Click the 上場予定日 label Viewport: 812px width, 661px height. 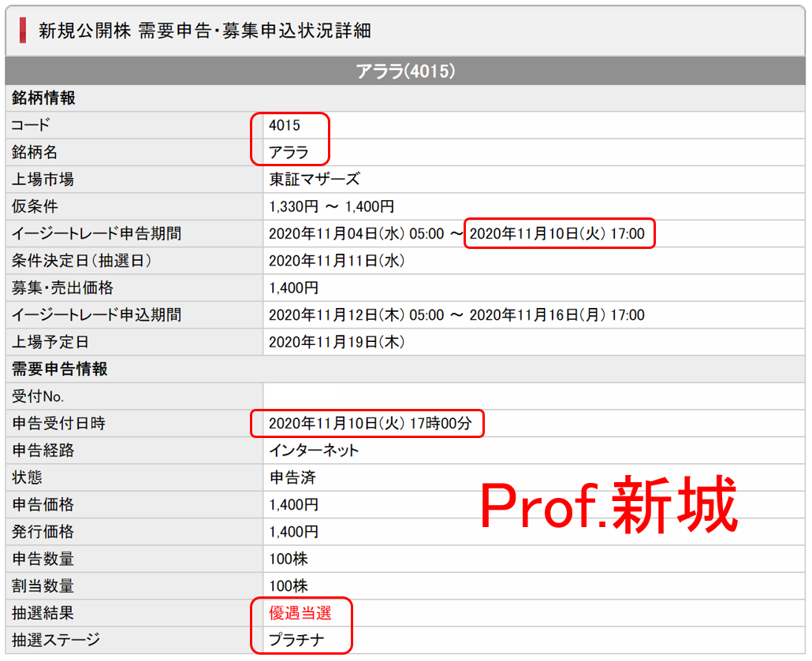(x=50, y=342)
